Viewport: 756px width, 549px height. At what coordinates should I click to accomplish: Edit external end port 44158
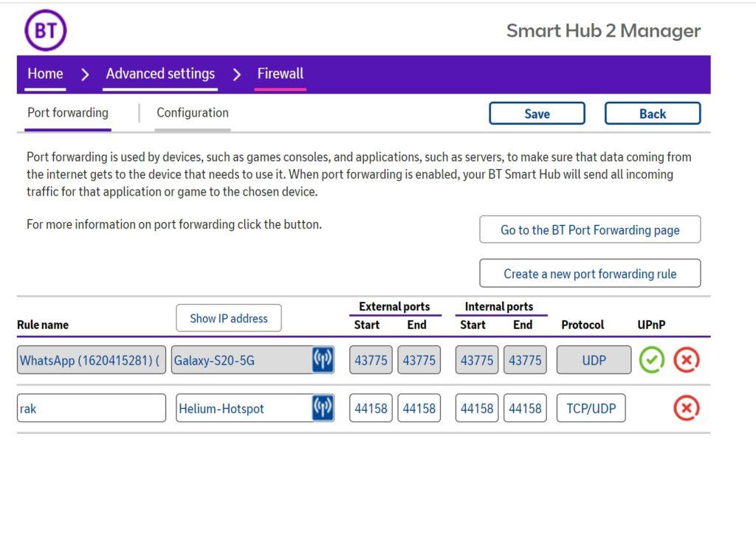pyautogui.click(x=419, y=408)
